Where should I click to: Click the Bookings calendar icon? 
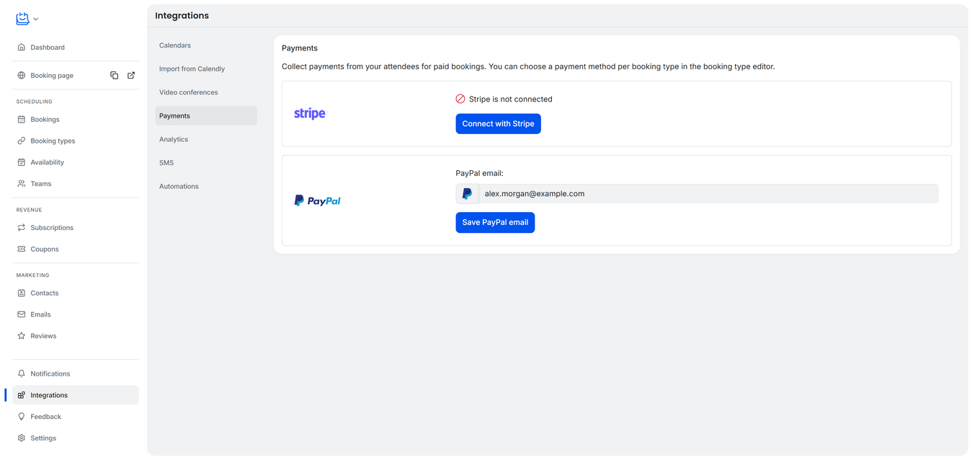point(22,120)
